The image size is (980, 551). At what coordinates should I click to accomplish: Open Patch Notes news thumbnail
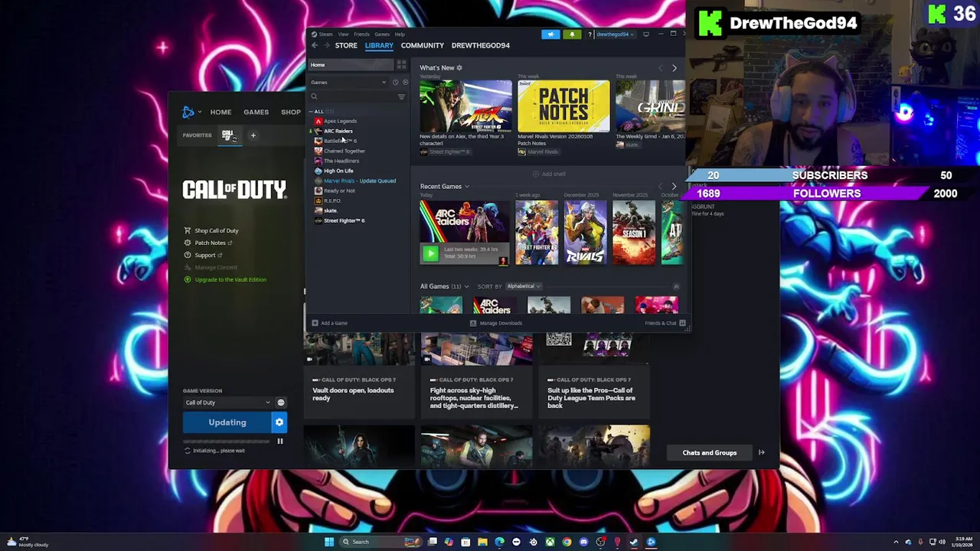click(x=564, y=106)
